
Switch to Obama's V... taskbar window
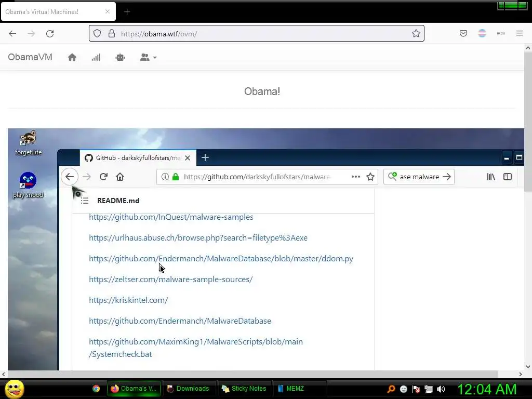tap(134, 389)
